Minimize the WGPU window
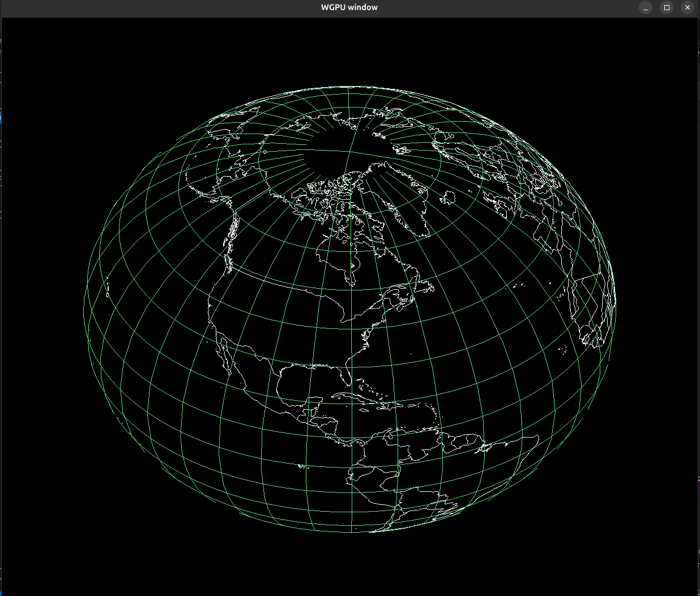This screenshot has height=596, width=700. point(646,7)
